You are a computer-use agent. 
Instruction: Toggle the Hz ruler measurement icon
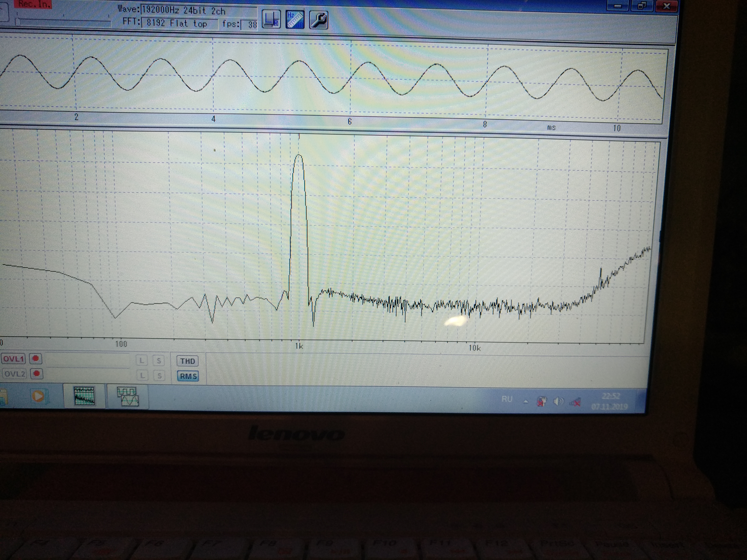tap(295, 20)
